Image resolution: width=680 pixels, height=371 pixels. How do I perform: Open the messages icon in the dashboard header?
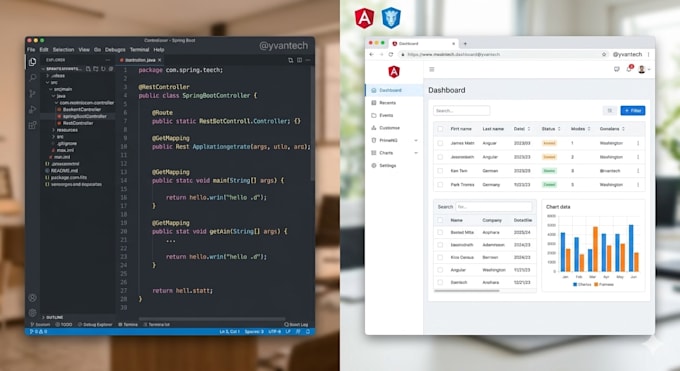point(616,69)
